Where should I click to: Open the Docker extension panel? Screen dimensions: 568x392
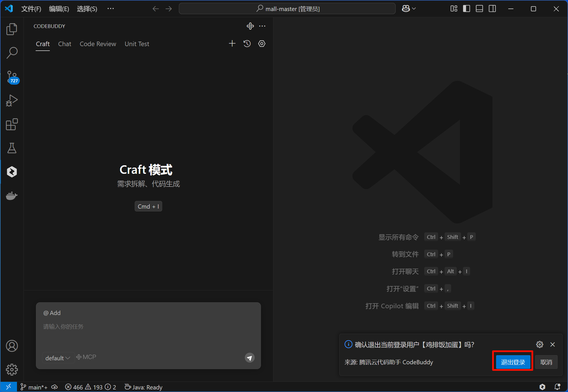click(x=12, y=196)
